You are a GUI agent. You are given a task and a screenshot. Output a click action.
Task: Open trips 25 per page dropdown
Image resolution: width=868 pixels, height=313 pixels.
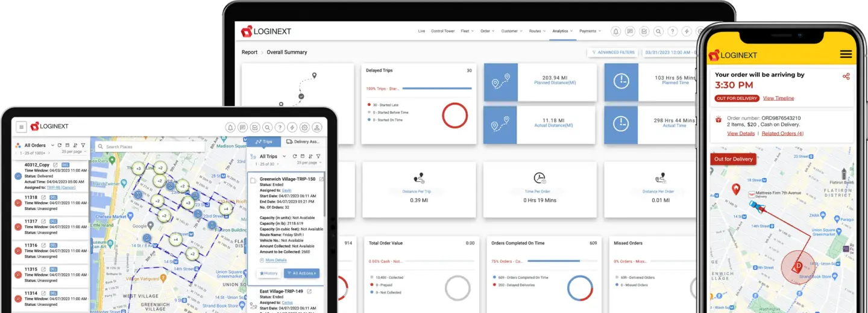coord(309,163)
